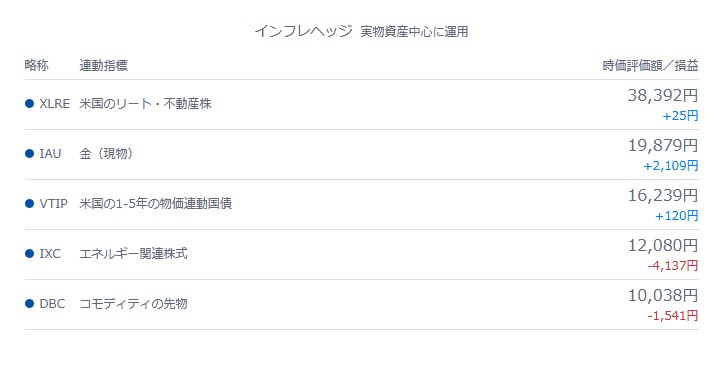Click the blue dot beside IAU
728x368 pixels.
[30, 154]
